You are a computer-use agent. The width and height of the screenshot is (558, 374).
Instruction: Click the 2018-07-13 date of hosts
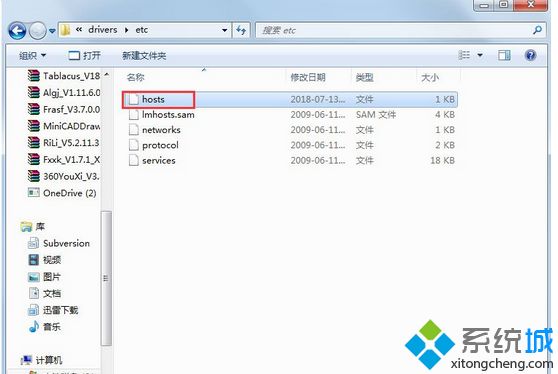pyautogui.click(x=318, y=99)
